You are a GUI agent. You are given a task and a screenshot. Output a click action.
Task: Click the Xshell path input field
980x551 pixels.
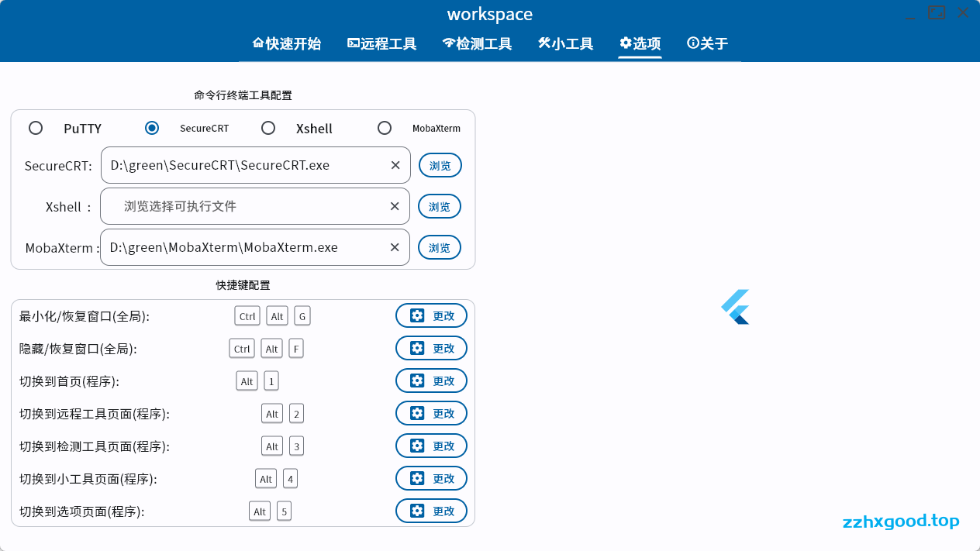tap(248, 206)
